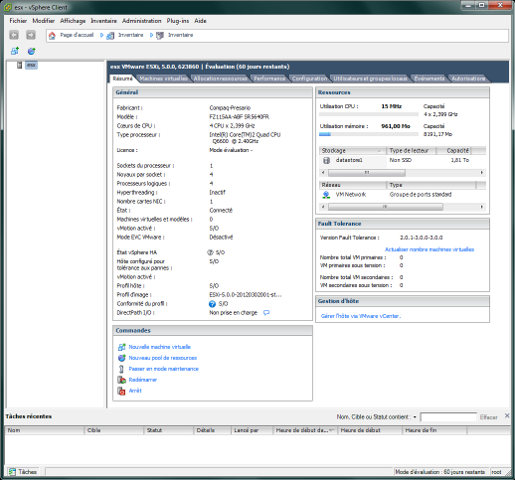This screenshot has width=515, height=480.
Task: Click the datastore1 disk icon
Action: point(326,160)
